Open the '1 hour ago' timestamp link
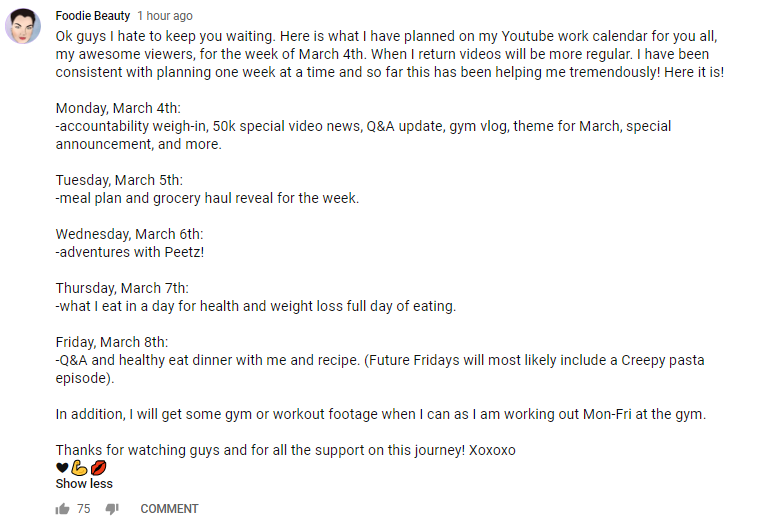Viewport: 757px width, 523px height. 165,16
